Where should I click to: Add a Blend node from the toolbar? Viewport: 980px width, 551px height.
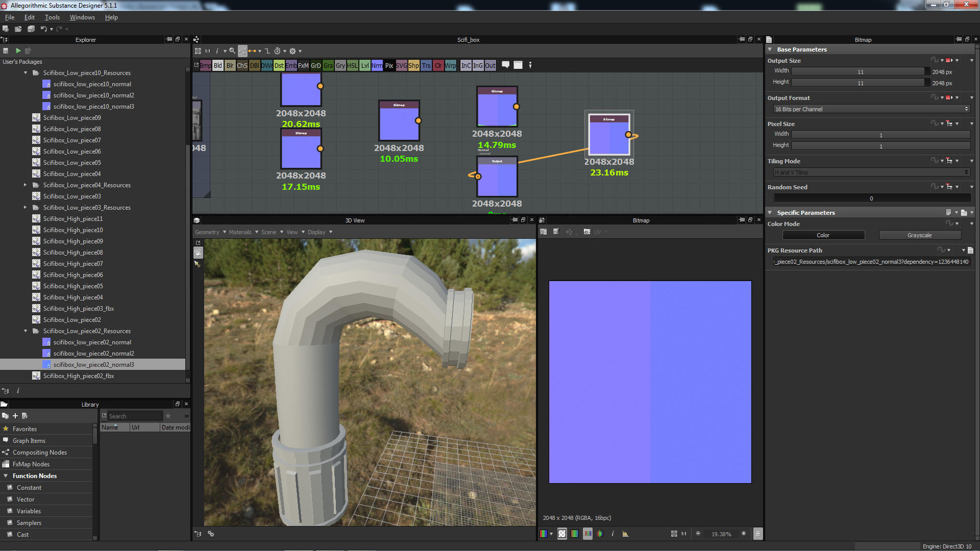(x=218, y=65)
